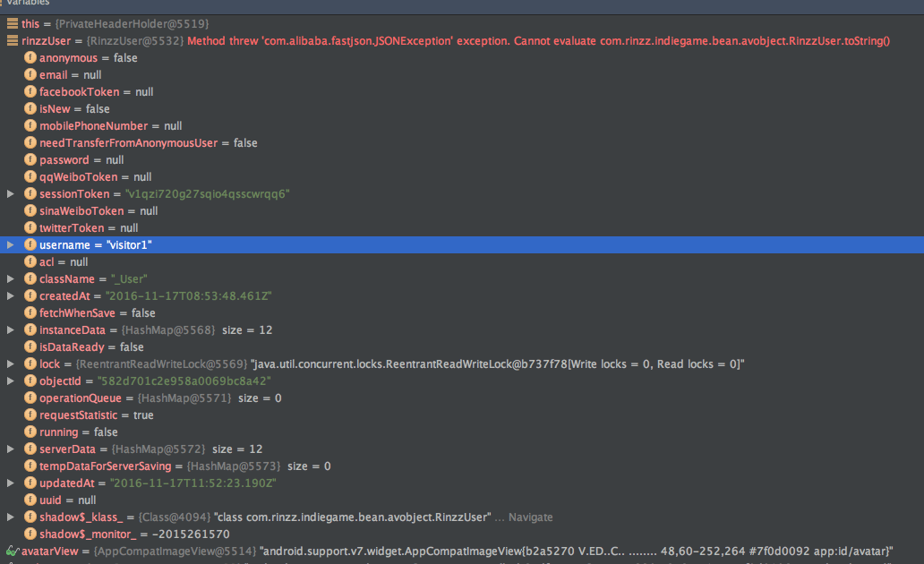Image resolution: width=924 pixels, height=564 pixels.
Task: Click the field icon for facebookToken
Action: tap(30, 92)
